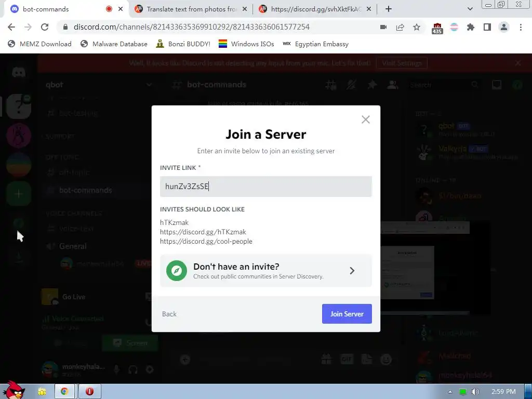Click the Discord search box
This screenshot has height=399, width=532.
445,85
